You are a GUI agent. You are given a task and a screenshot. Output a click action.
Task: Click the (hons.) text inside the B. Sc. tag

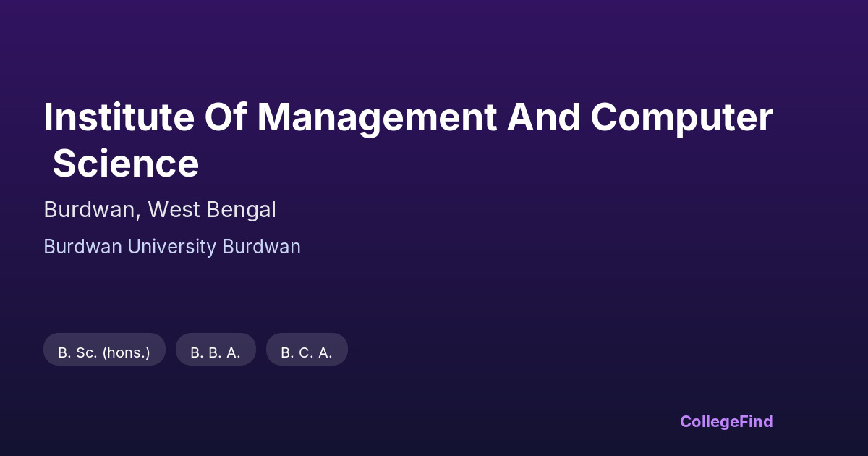tap(126, 352)
